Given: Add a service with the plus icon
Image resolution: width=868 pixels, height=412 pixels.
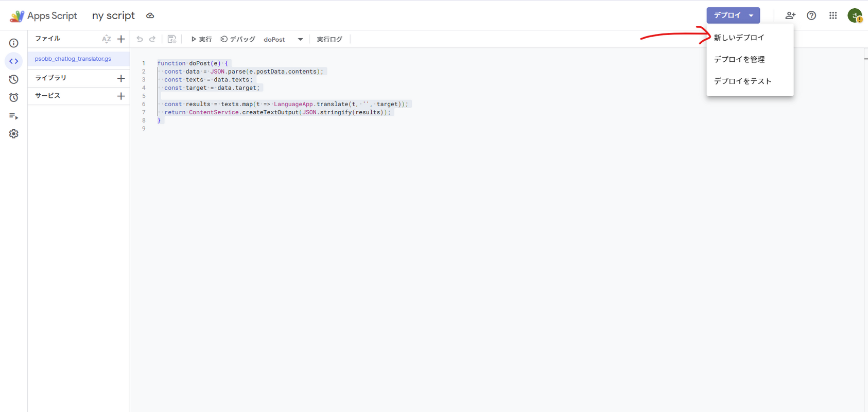Looking at the screenshot, I should click(x=121, y=96).
